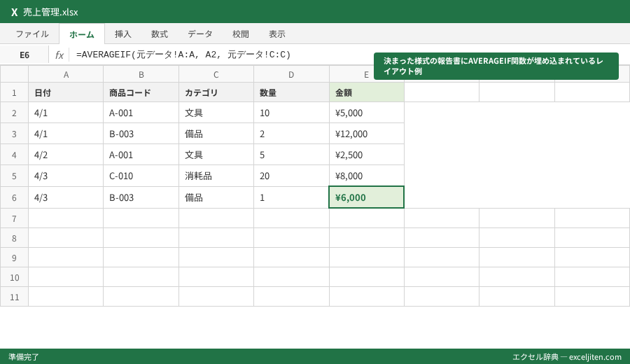Click the fx insert function icon

[59, 55]
